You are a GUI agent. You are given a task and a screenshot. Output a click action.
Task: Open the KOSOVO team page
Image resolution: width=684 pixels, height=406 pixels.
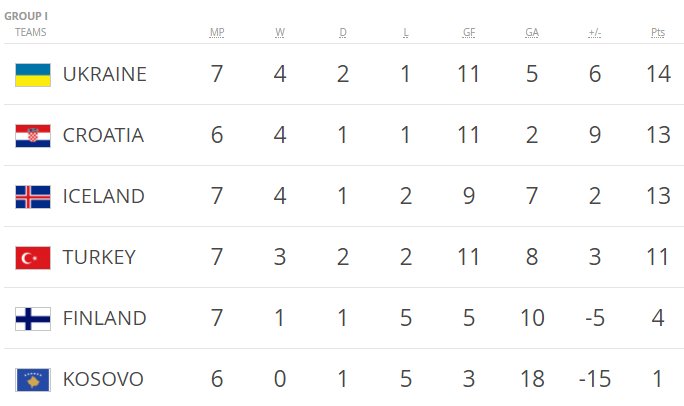point(103,379)
